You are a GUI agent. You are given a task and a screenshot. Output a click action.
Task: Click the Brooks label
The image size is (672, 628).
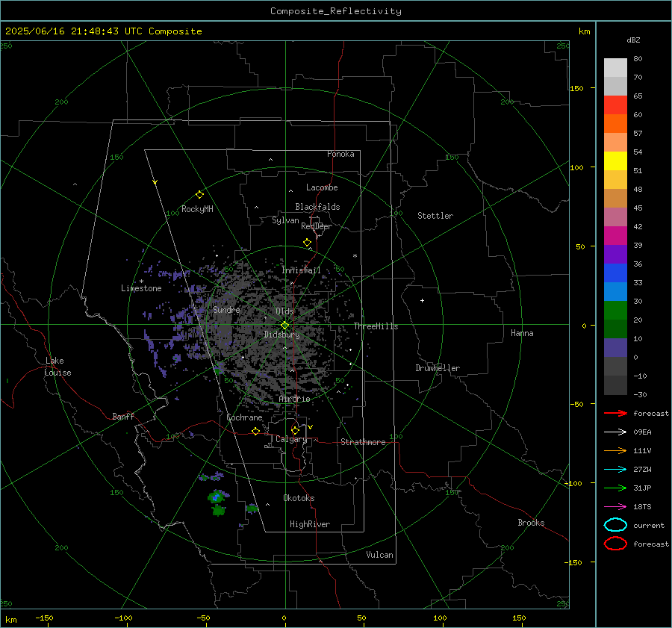pos(531,523)
